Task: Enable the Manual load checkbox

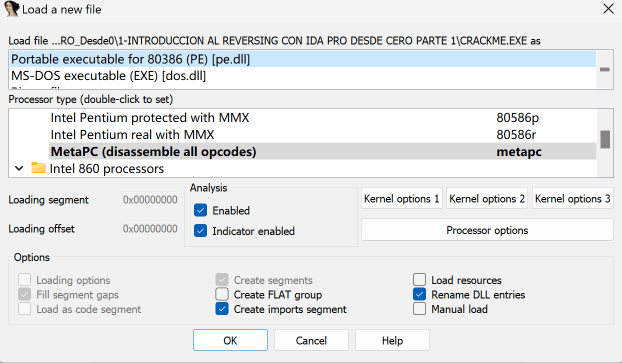Action: [419, 309]
